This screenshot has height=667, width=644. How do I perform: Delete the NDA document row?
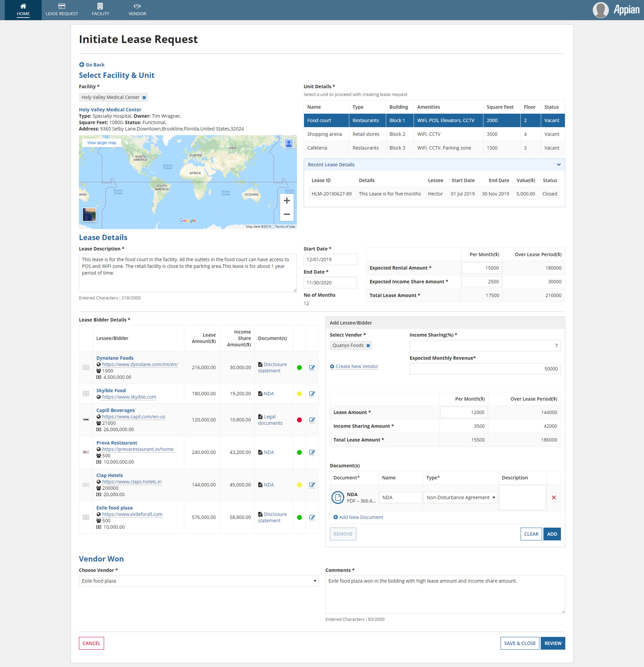(x=554, y=498)
